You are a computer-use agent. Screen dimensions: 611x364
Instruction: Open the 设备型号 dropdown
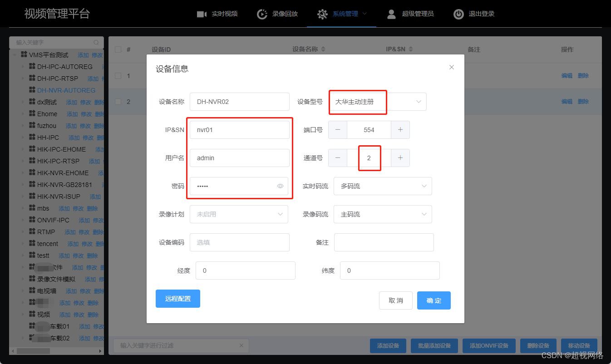[378, 102]
